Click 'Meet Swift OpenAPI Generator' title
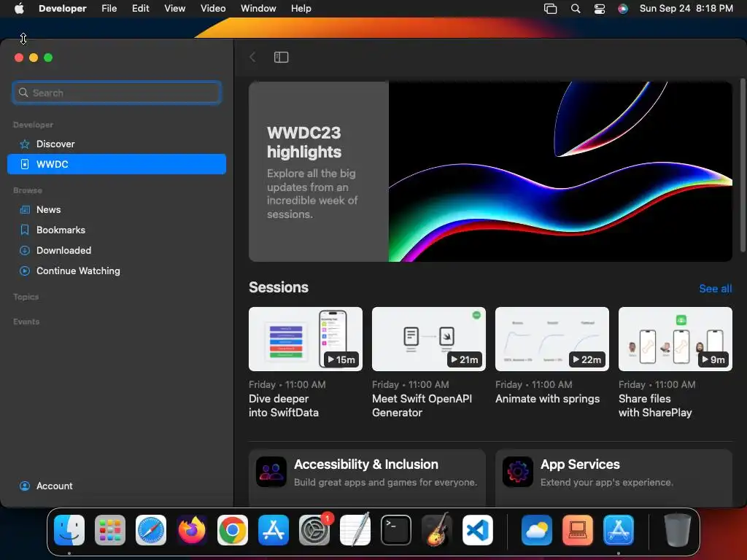747x560 pixels. [x=422, y=405]
